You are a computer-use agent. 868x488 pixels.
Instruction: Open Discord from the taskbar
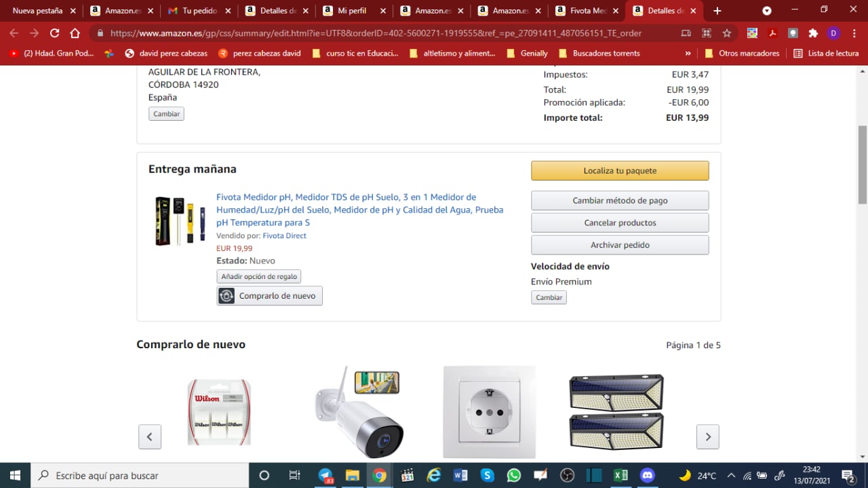(647, 475)
